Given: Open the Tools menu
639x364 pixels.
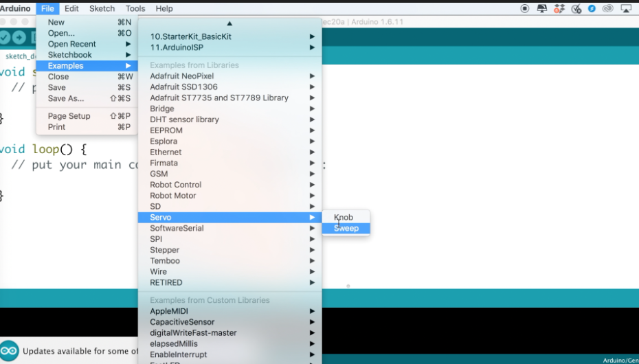Looking at the screenshot, I should [135, 8].
